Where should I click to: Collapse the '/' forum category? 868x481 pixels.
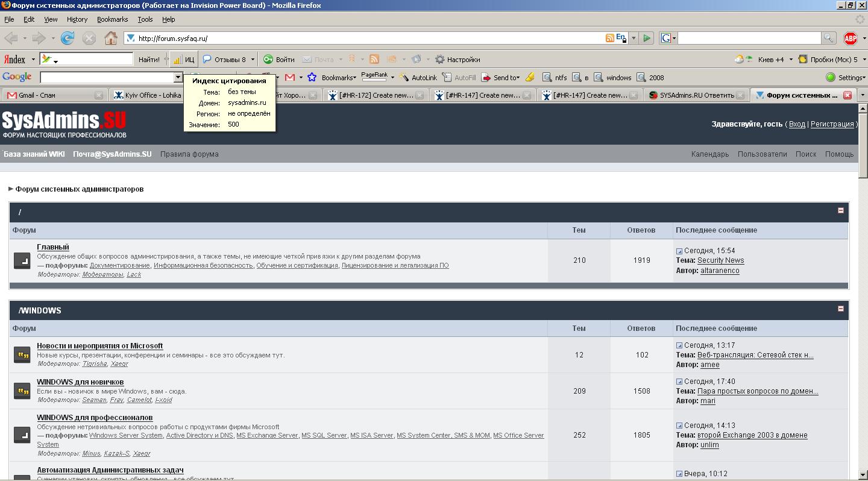pyautogui.click(x=840, y=210)
